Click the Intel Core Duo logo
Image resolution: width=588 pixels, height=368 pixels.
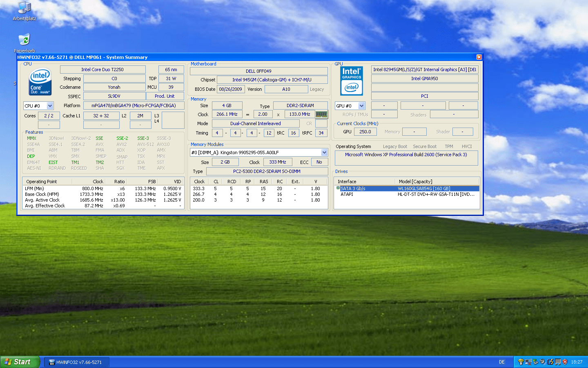tap(40, 82)
